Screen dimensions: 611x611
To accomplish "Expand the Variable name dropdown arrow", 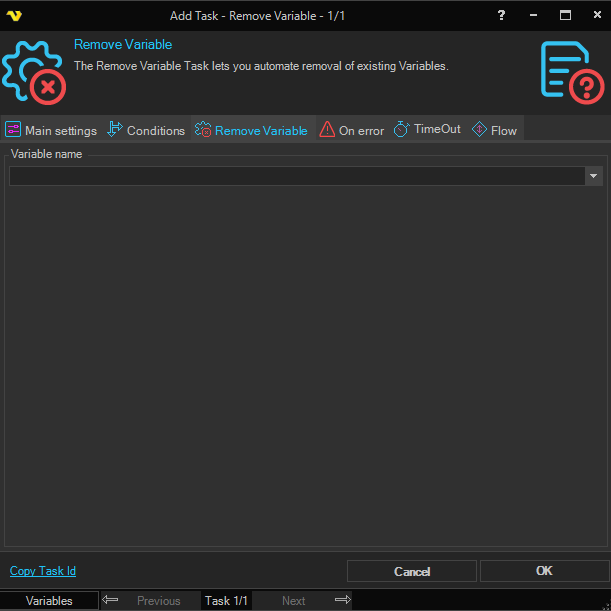I will tap(594, 176).
